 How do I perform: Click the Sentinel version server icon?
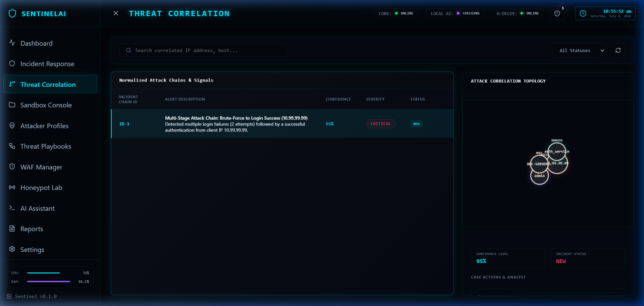pos(9,297)
